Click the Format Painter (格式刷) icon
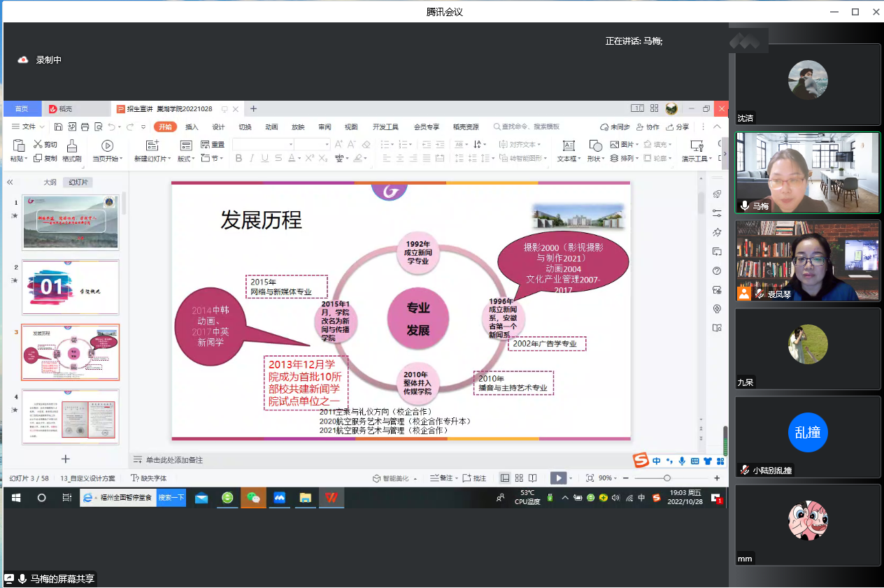This screenshot has width=884, height=588. (71, 145)
